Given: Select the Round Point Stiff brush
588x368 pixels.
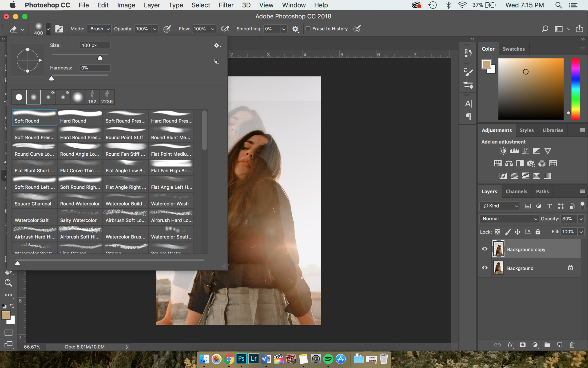Looking at the screenshot, I should click(125, 134).
